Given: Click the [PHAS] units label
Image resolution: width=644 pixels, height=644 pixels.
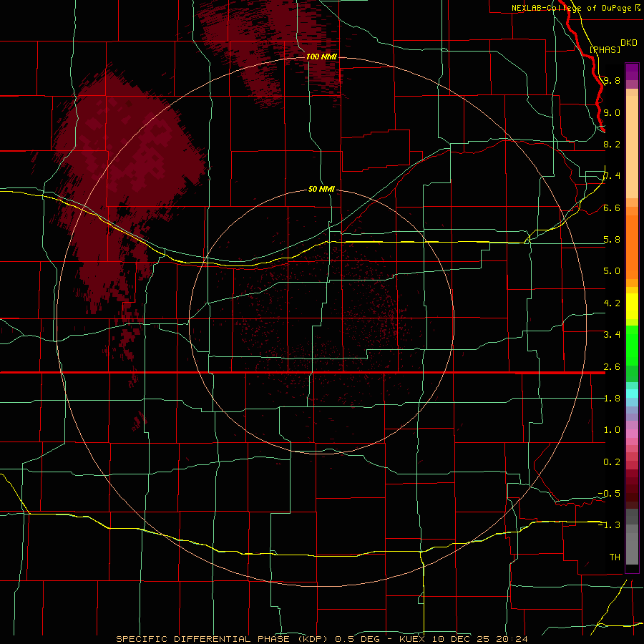Looking at the screenshot, I should 605,49.
